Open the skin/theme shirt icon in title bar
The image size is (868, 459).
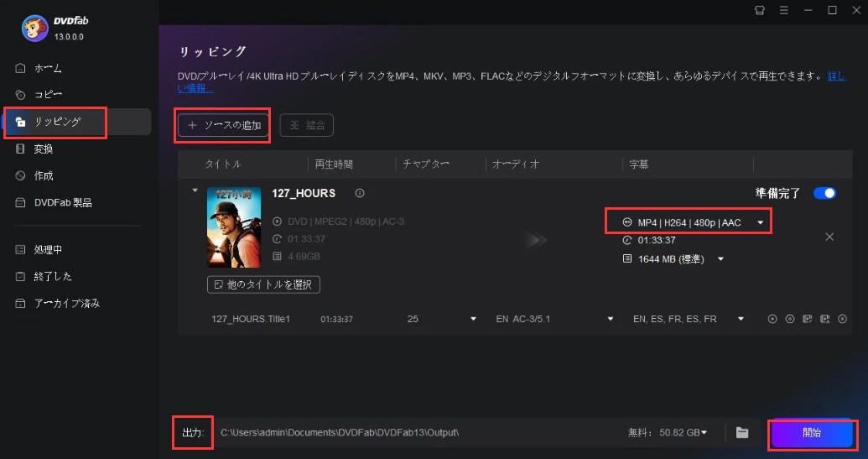coord(760,10)
